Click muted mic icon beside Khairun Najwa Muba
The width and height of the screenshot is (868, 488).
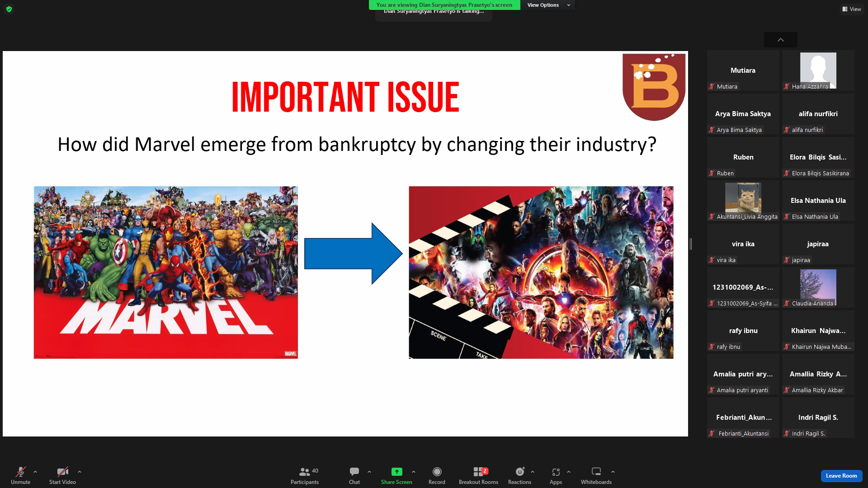[x=787, y=347]
